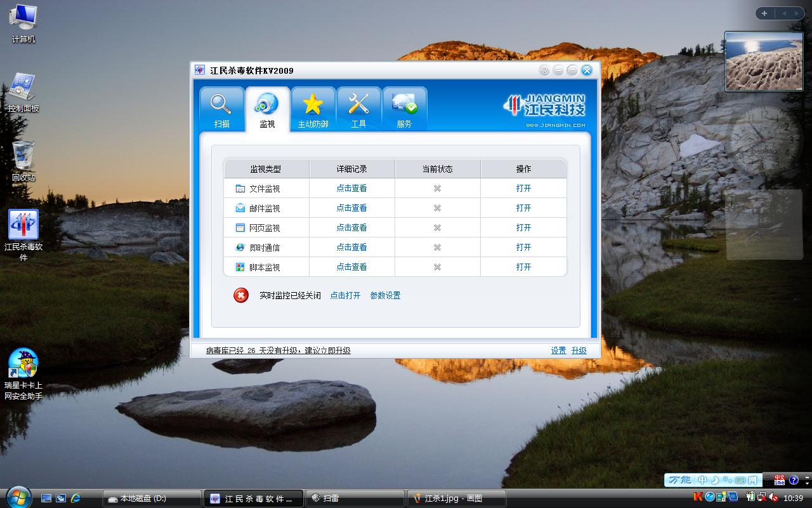Click the 文件监视 folder icon
This screenshot has width=812, height=508.
(x=240, y=189)
